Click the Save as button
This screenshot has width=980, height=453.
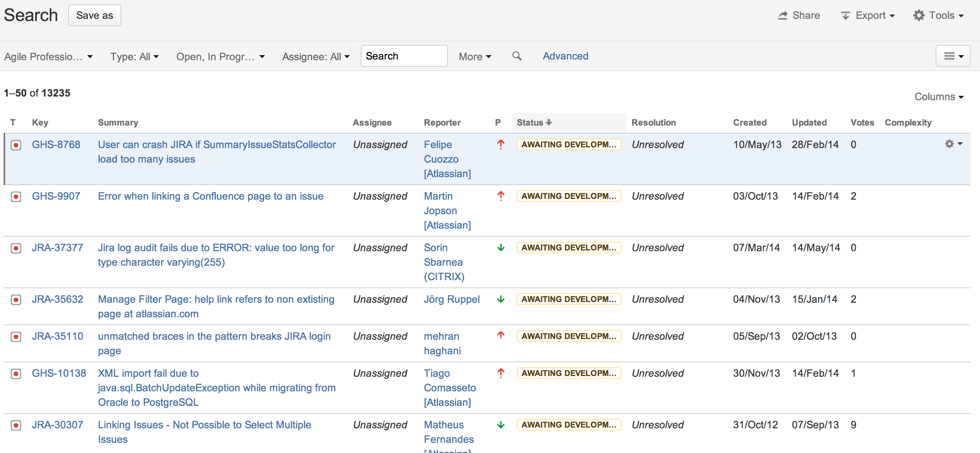(x=94, y=15)
